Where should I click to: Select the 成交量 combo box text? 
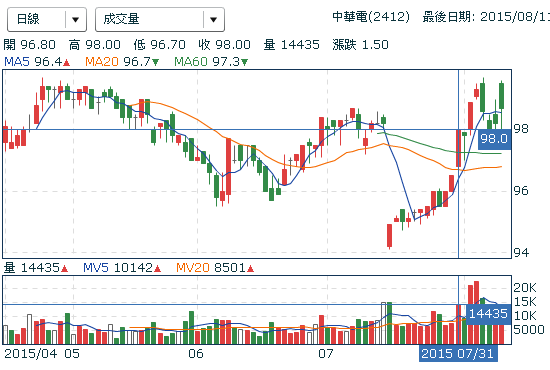pyautogui.click(x=121, y=19)
